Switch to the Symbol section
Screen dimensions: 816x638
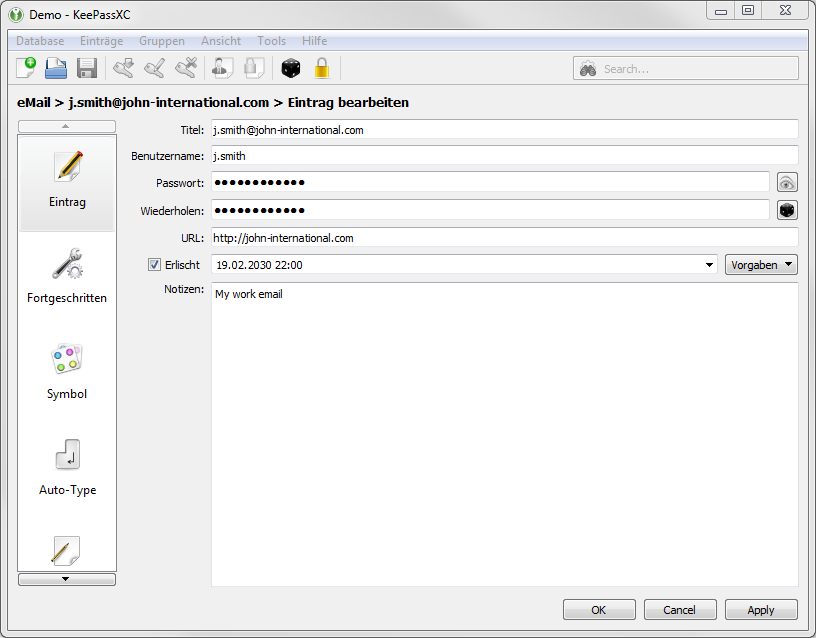(x=67, y=372)
